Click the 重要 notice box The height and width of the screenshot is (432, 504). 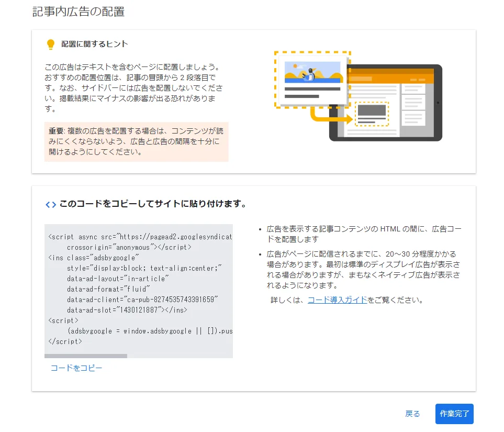(136, 142)
